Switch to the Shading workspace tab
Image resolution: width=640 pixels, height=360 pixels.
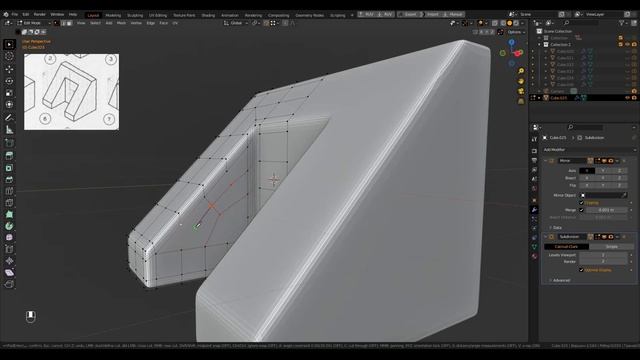208,15
